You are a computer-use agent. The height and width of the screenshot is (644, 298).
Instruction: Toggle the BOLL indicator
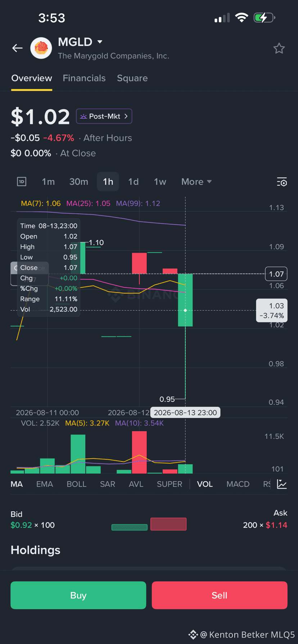(77, 484)
